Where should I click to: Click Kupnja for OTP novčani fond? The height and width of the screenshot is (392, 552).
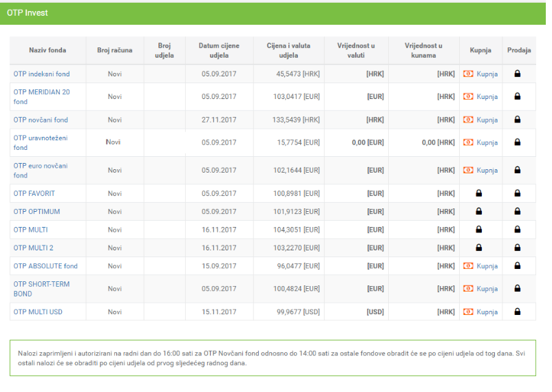pos(487,120)
